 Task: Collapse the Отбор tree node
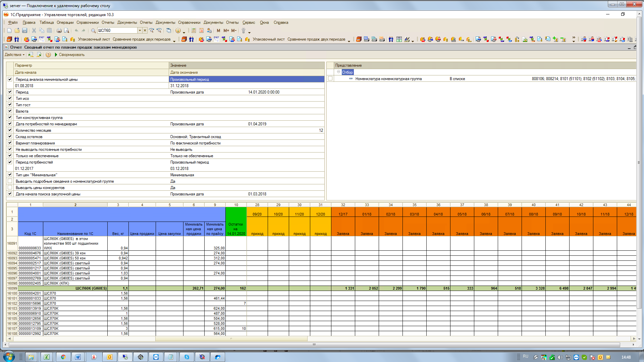click(x=339, y=72)
